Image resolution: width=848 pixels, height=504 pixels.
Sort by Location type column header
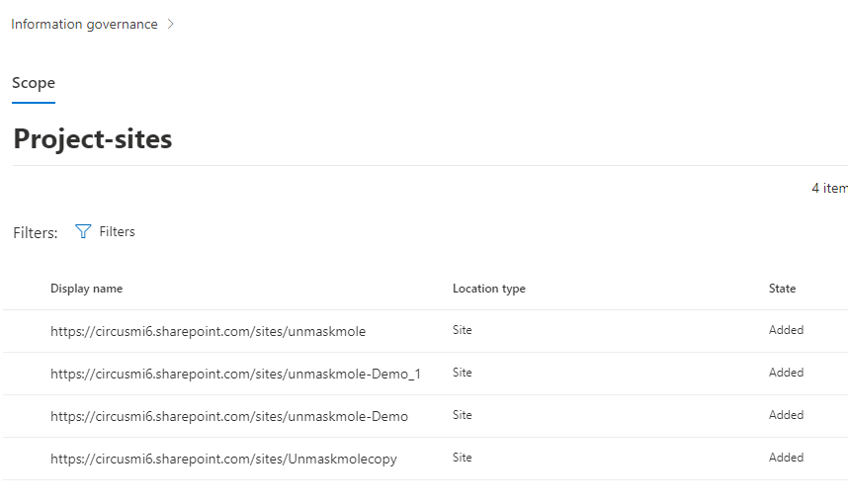click(488, 289)
